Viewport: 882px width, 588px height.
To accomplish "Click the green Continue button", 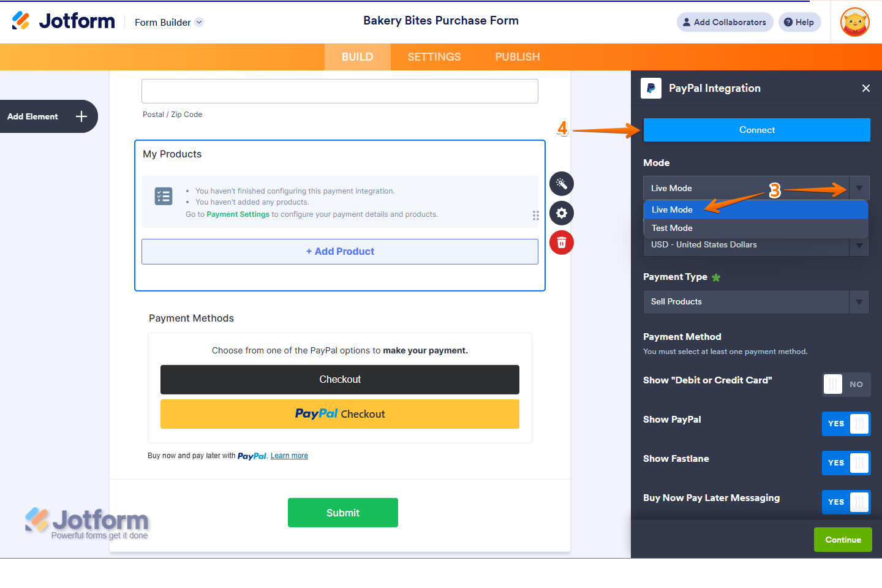I will pyautogui.click(x=843, y=540).
